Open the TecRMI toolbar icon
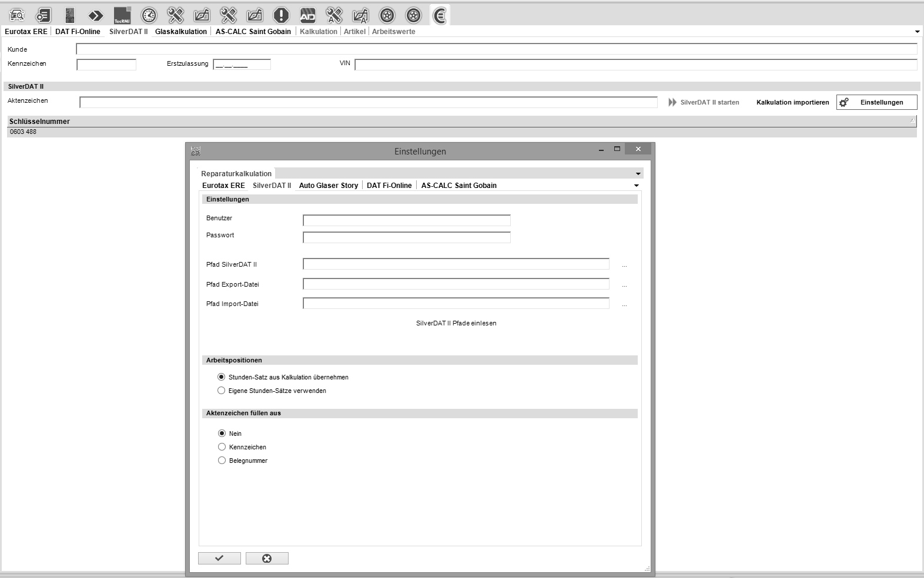 click(x=122, y=15)
